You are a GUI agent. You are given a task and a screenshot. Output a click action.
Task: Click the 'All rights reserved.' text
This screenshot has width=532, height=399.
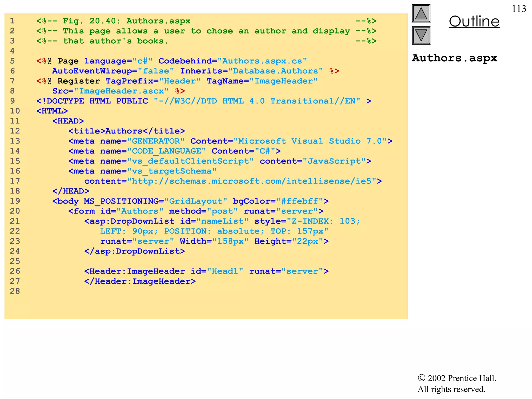451,389
